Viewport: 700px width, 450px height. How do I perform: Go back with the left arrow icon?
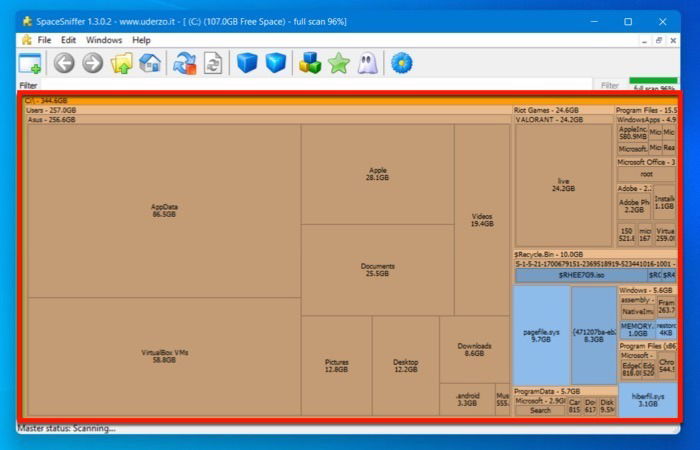click(x=64, y=63)
